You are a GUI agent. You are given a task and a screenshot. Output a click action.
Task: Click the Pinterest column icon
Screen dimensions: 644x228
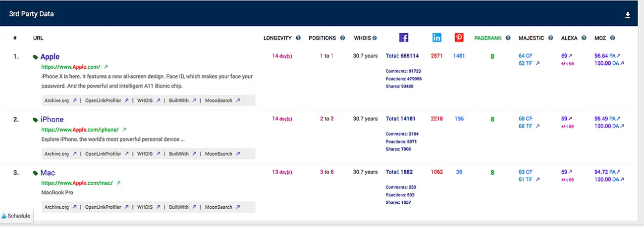[x=459, y=38]
